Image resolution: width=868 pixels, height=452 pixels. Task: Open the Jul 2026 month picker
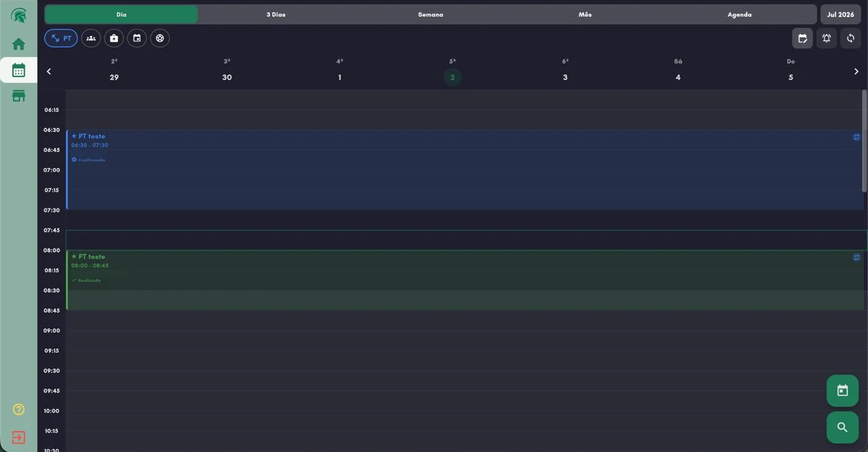point(841,14)
